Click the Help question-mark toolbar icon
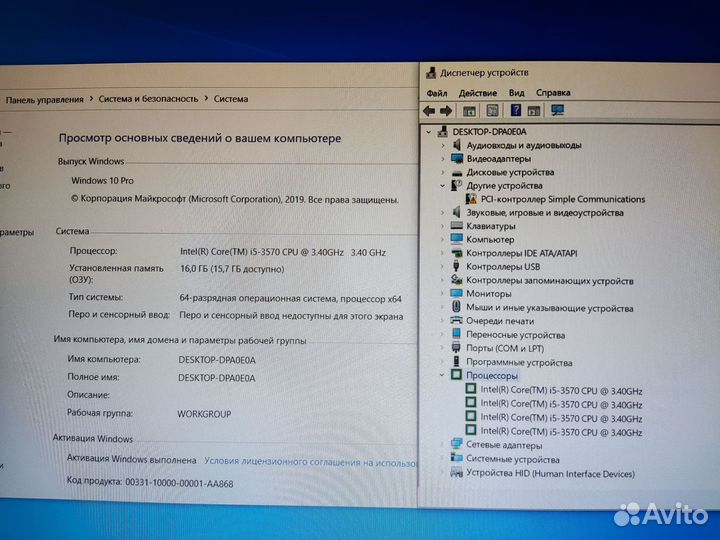The height and width of the screenshot is (540, 720). point(516,110)
